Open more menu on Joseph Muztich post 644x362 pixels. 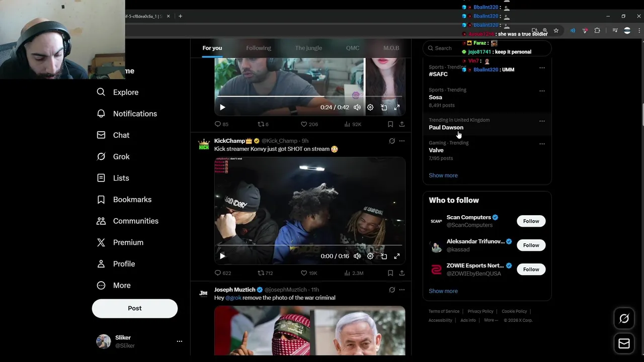coord(401,290)
